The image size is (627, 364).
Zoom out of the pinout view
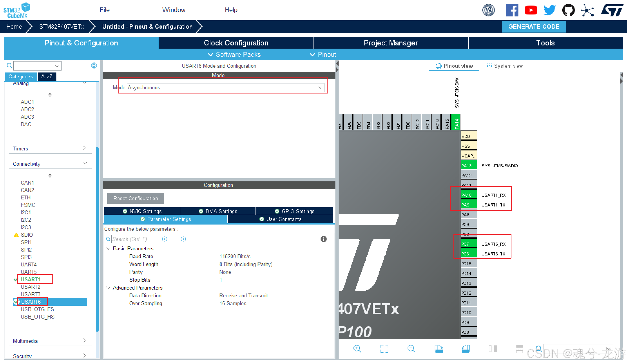411,349
